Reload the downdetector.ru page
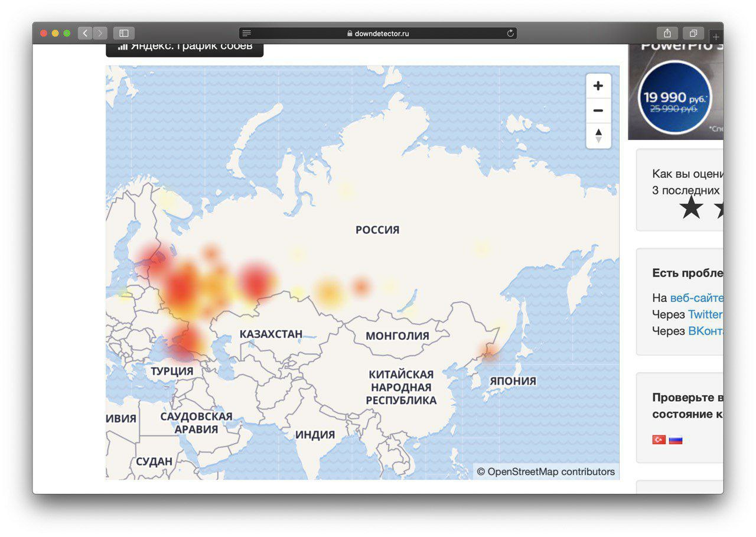756x537 pixels. [x=510, y=34]
